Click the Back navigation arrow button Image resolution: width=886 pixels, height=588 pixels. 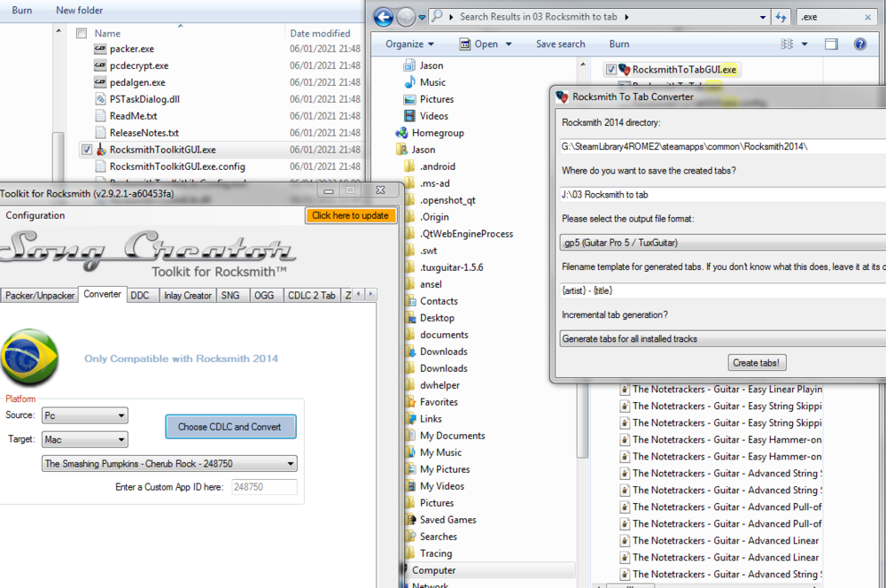point(384,16)
